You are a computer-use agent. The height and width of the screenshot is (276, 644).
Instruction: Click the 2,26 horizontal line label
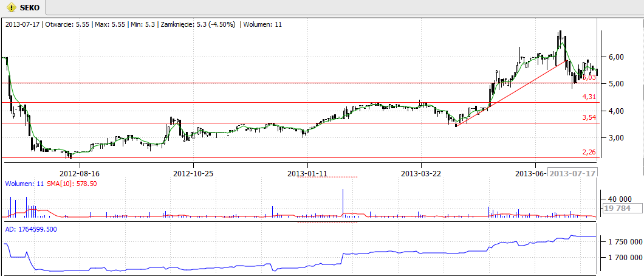pos(589,153)
